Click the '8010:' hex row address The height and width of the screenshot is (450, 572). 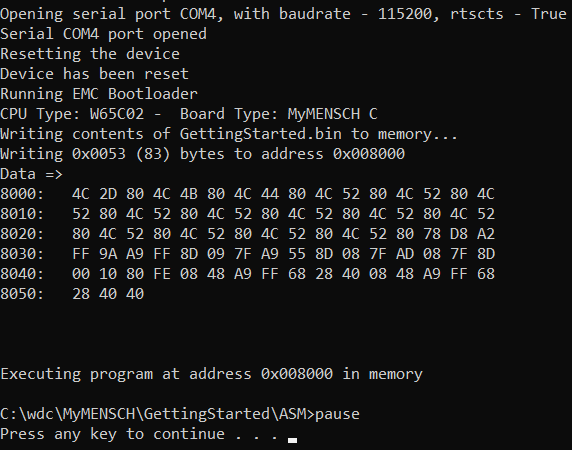22,214
